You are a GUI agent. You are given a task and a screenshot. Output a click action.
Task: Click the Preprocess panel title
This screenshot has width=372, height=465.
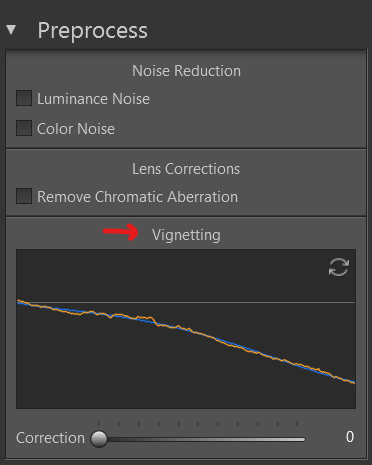point(92,31)
